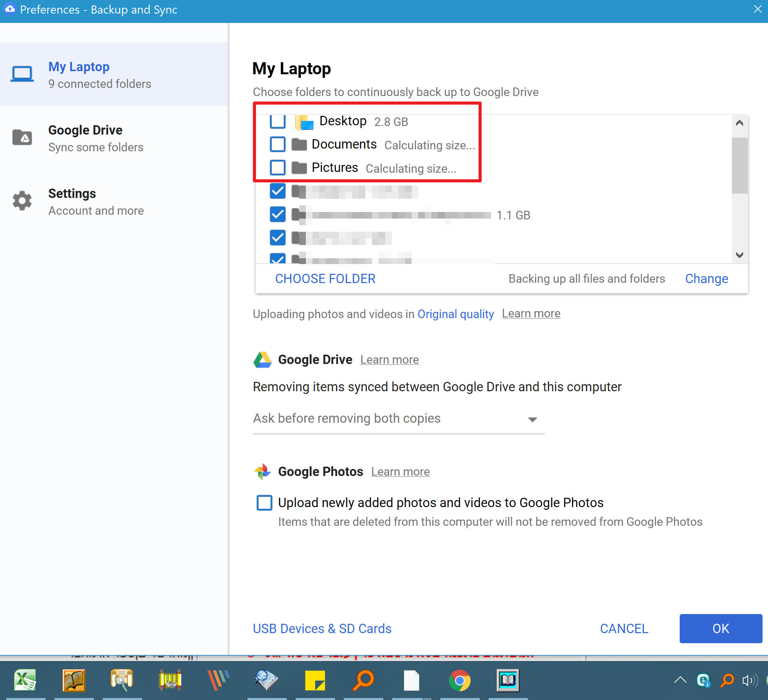Confirm the preferences with OK

tap(721, 628)
